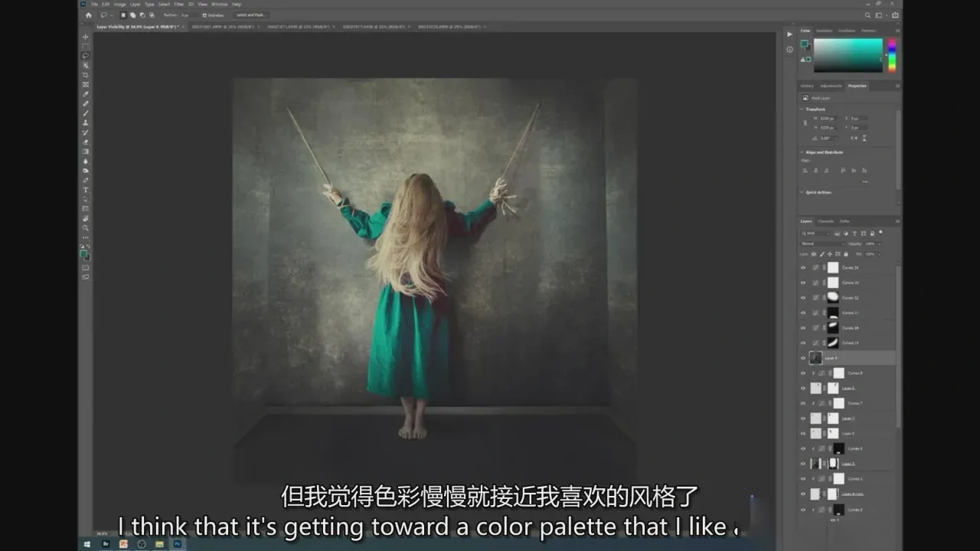Toggle visibility of Curves 7 layer
The image size is (980, 551).
(x=803, y=403)
